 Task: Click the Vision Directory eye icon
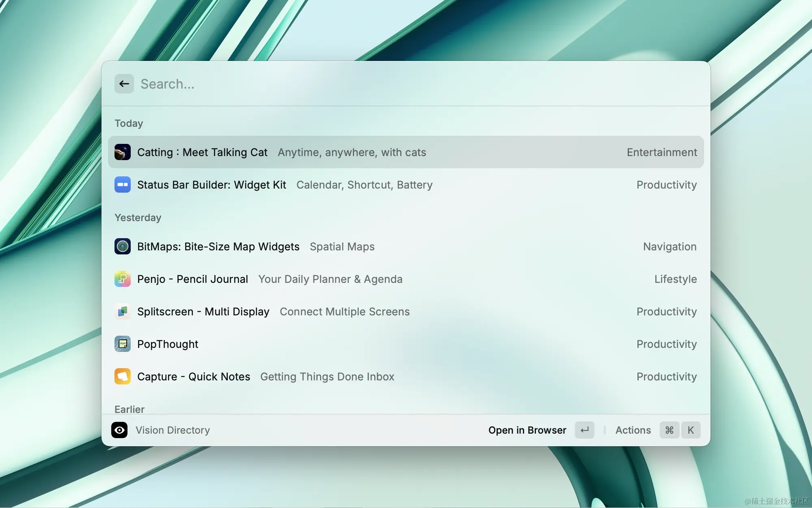pyautogui.click(x=119, y=430)
